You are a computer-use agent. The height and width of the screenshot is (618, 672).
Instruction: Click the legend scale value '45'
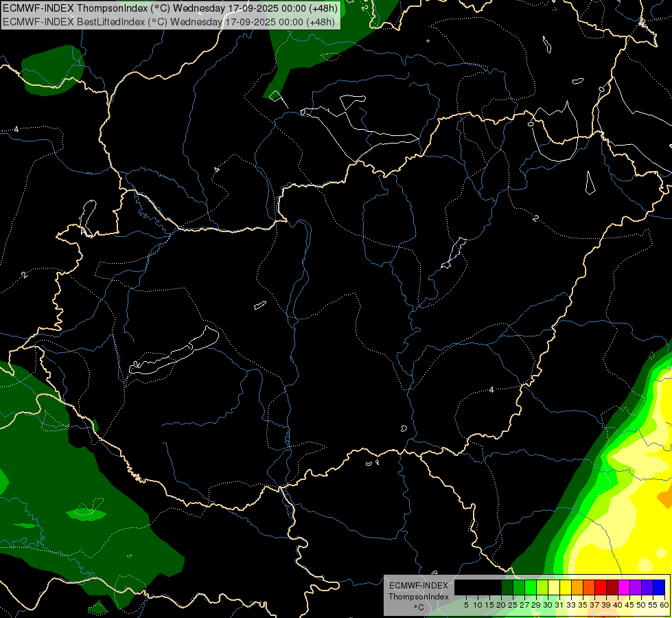click(x=629, y=605)
